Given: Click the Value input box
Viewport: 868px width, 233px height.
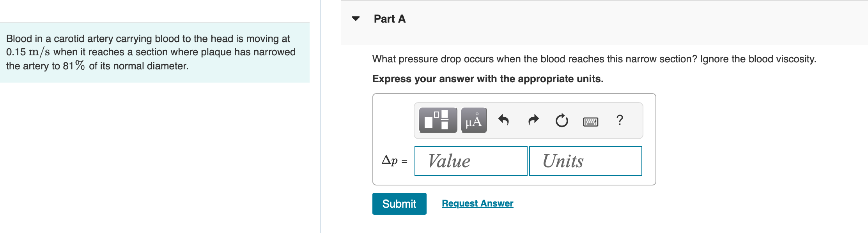Looking at the screenshot, I should tap(471, 161).
